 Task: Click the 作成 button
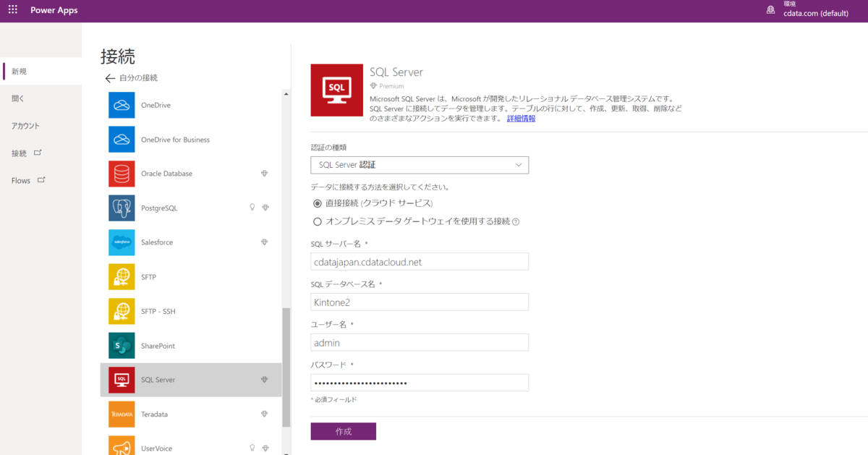[344, 431]
